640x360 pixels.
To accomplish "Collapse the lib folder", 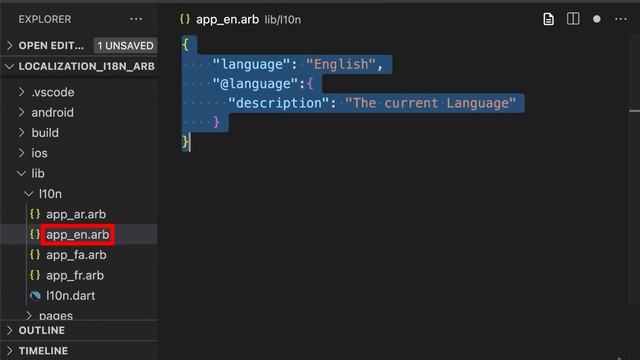I will (x=22, y=173).
